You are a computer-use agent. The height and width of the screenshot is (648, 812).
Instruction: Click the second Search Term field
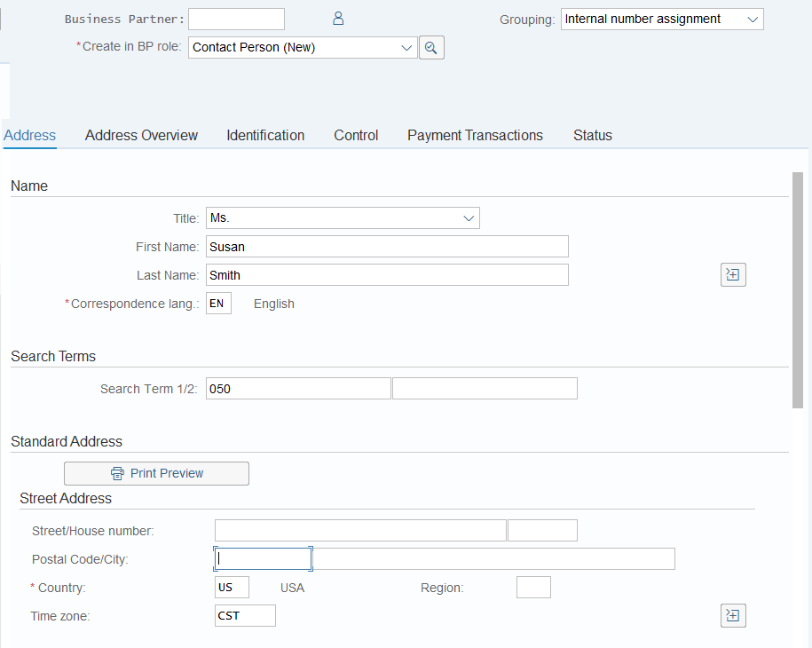click(485, 389)
